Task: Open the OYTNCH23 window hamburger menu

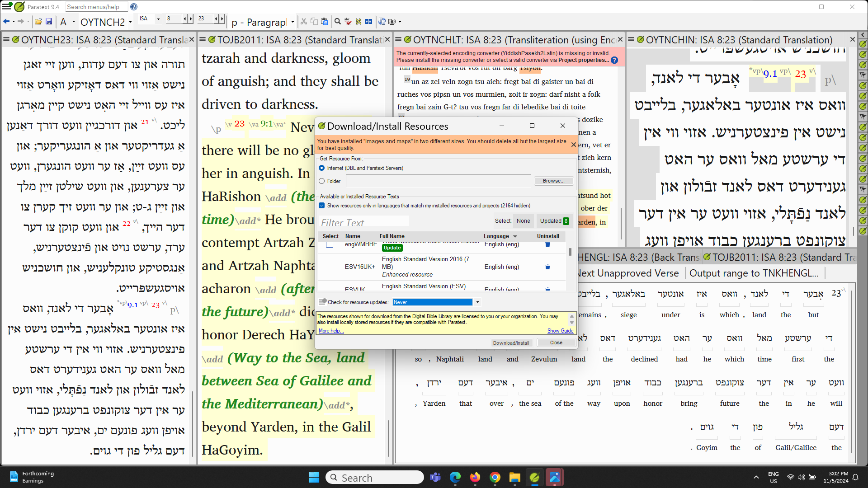Action: coord(6,40)
